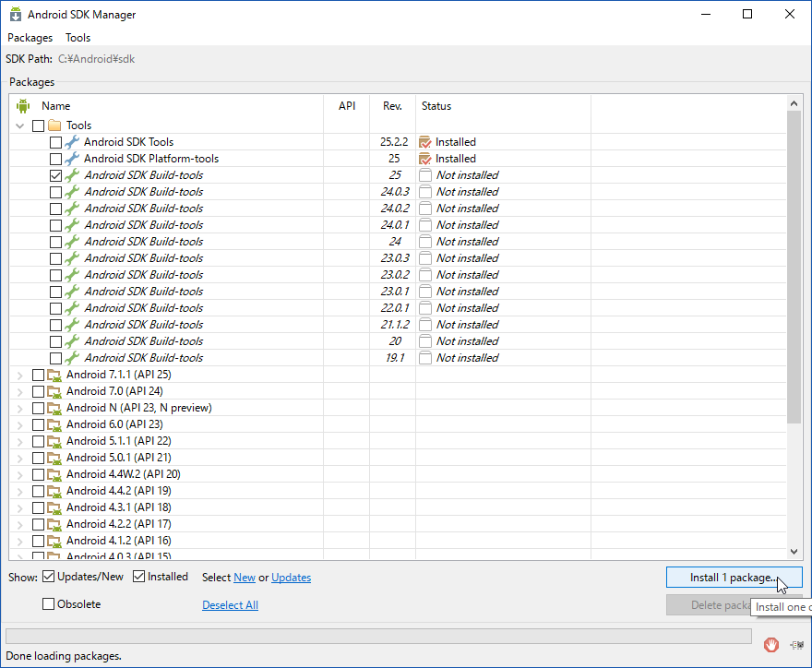Click the Rev. column header

[392, 106]
